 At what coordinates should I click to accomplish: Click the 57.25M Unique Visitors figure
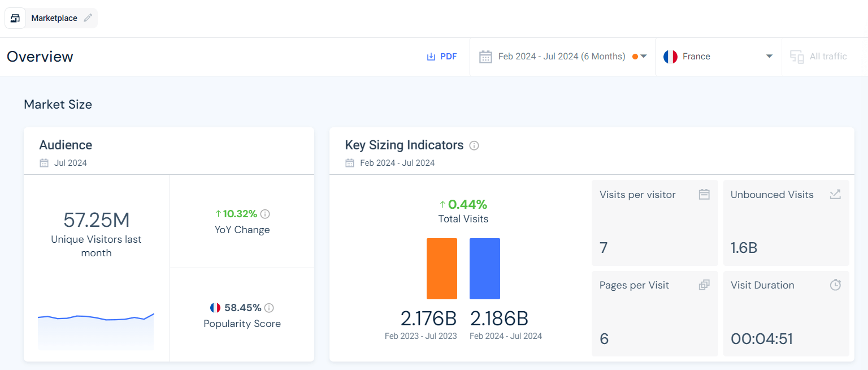(x=96, y=220)
